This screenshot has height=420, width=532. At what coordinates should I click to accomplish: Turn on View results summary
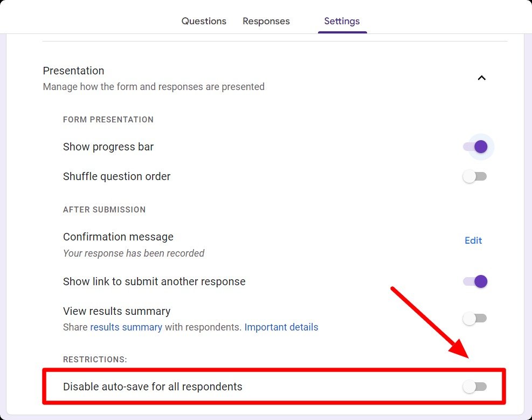(475, 318)
